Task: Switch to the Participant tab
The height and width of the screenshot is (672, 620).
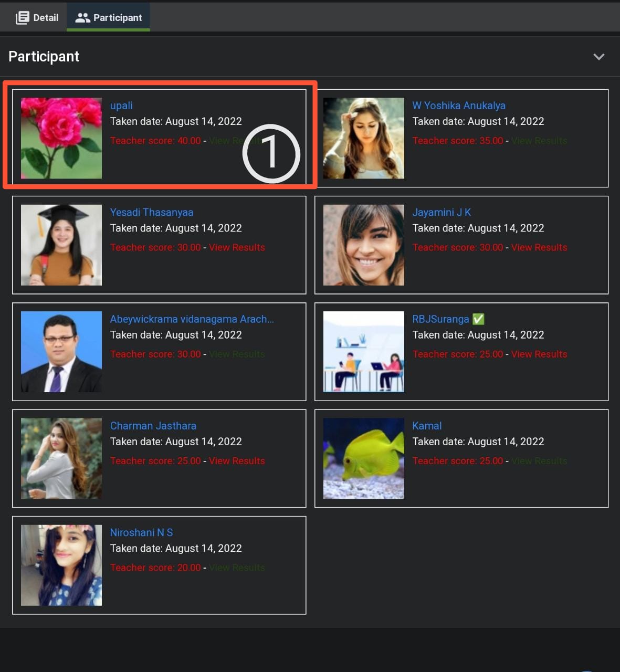Action: 109,17
